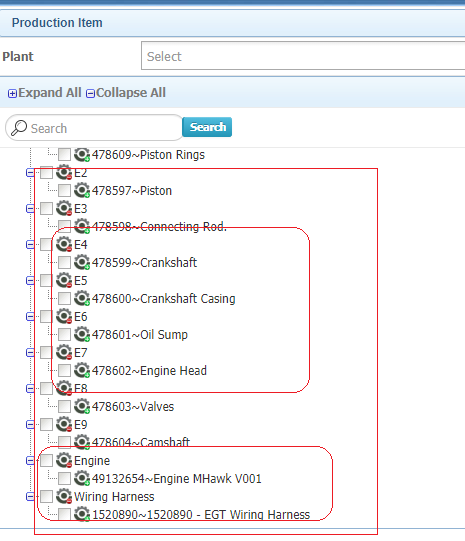Click the gear icon beside Piston Rings
This screenshot has height=541, width=465.
click(82, 155)
